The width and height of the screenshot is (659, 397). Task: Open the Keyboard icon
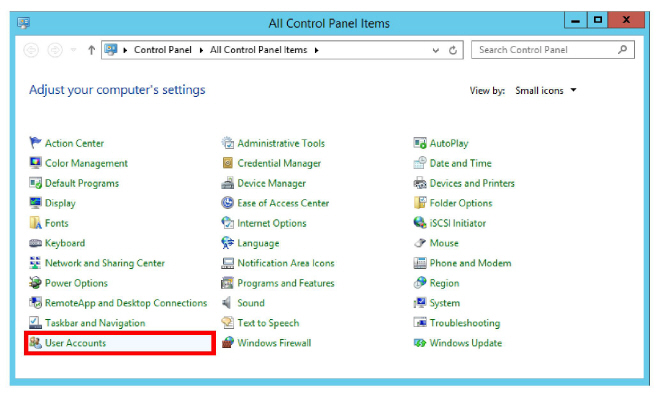(35, 243)
